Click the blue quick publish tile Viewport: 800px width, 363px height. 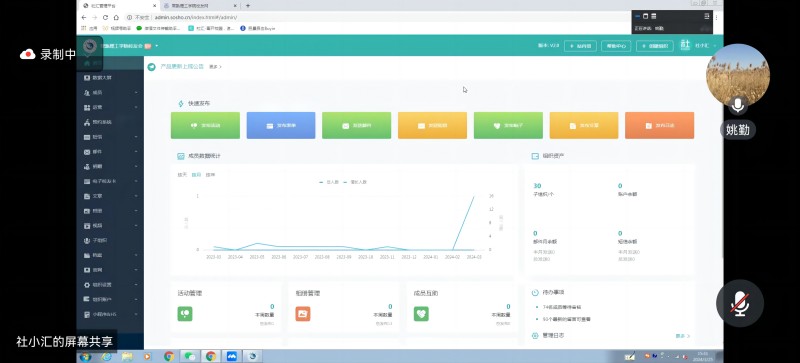[281, 125]
